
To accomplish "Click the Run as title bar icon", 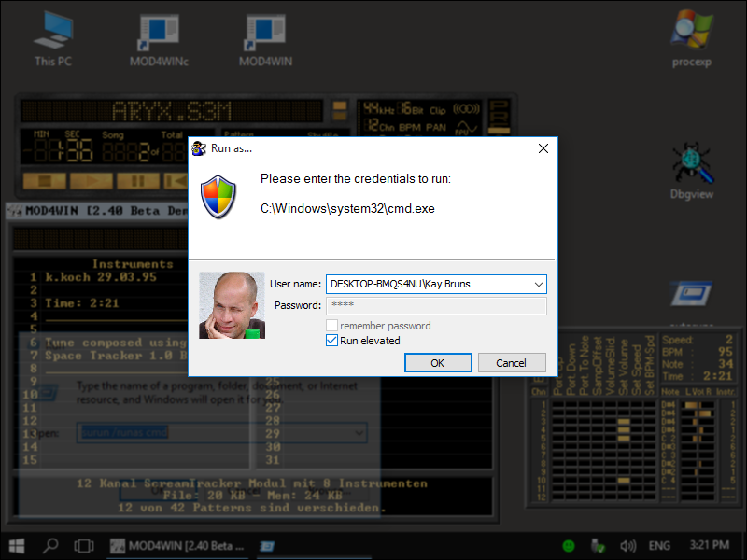I will click(199, 148).
